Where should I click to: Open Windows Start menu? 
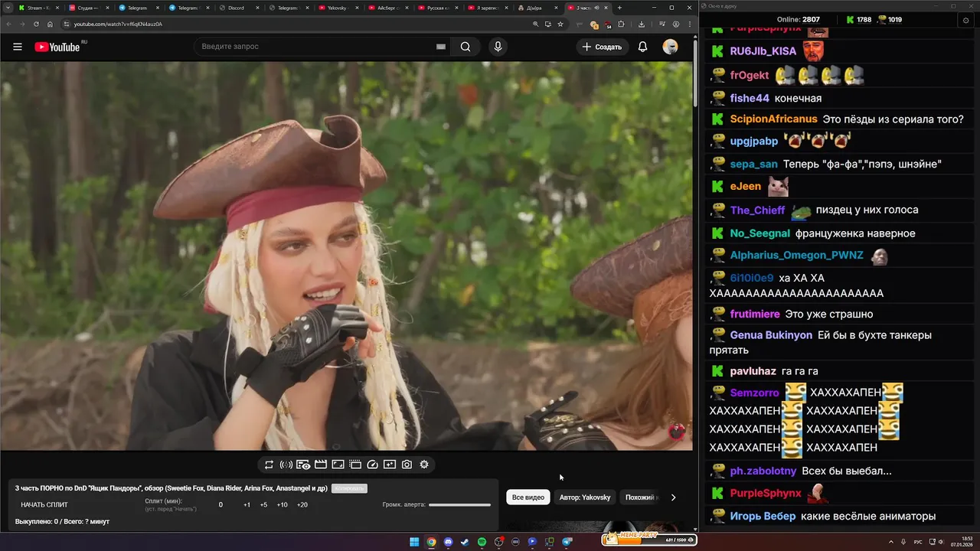[x=414, y=542]
